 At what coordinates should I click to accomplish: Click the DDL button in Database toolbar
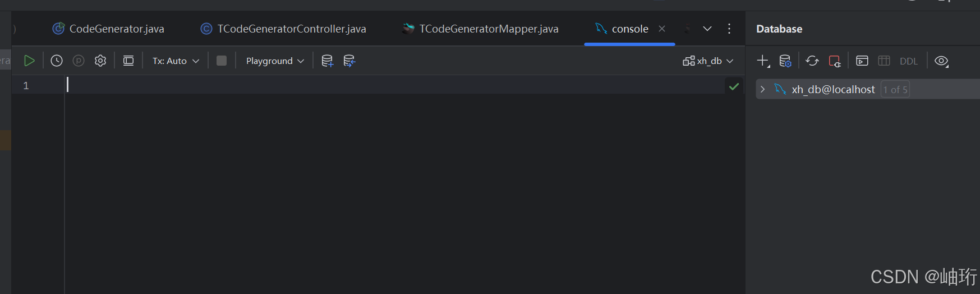coord(908,61)
